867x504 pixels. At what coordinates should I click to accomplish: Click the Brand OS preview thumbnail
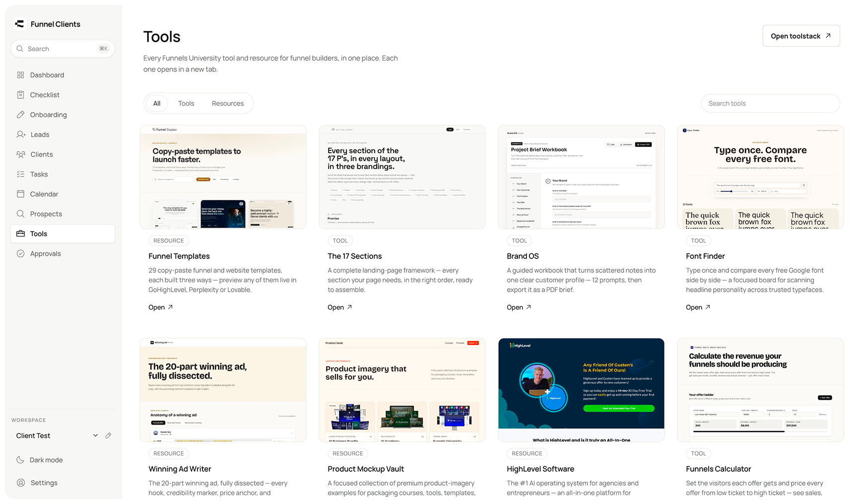581,177
